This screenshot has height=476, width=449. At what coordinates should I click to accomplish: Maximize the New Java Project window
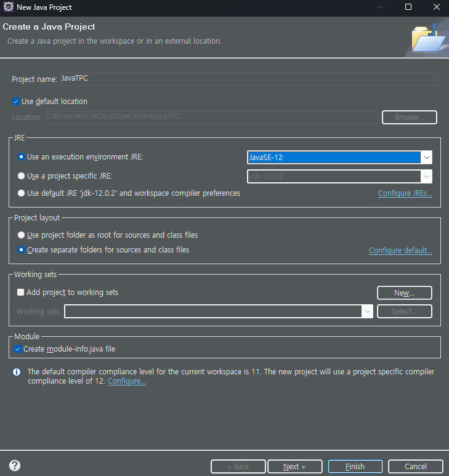(408, 7)
